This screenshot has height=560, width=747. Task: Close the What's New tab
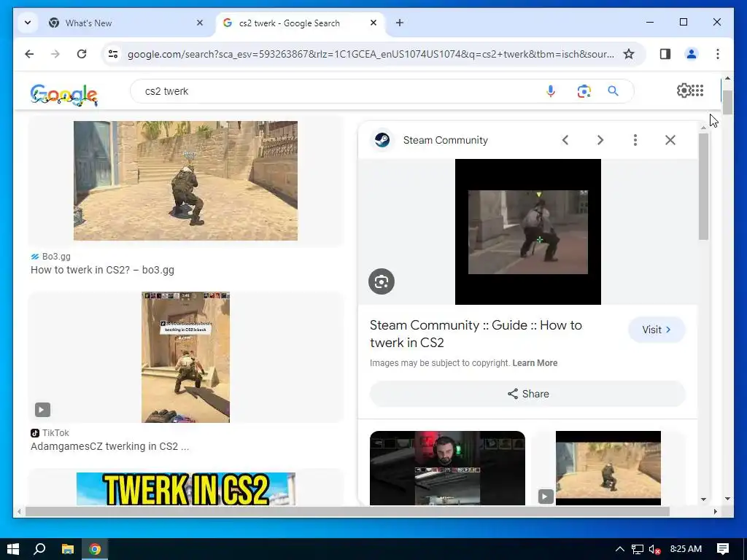(200, 23)
